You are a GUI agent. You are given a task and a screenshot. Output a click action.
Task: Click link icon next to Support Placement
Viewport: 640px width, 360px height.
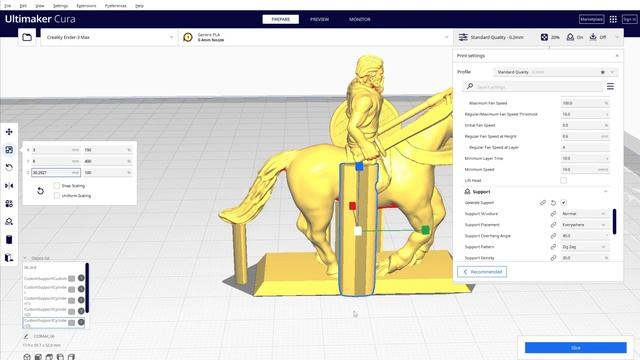tap(553, 224)
